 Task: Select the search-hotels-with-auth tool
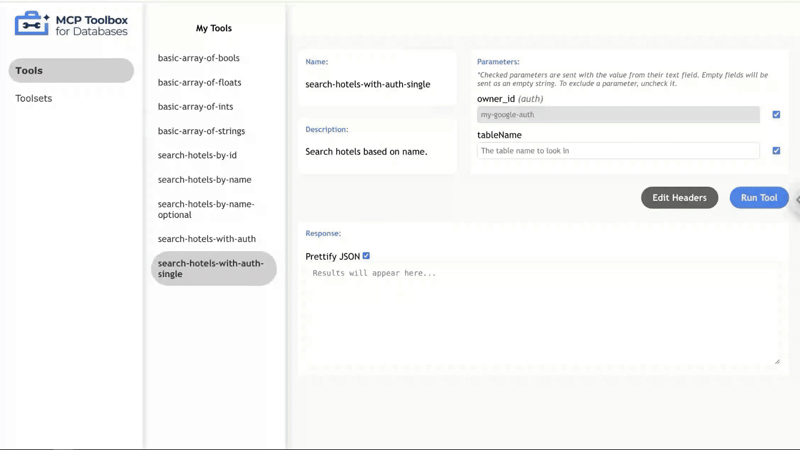tap(206, 239)
